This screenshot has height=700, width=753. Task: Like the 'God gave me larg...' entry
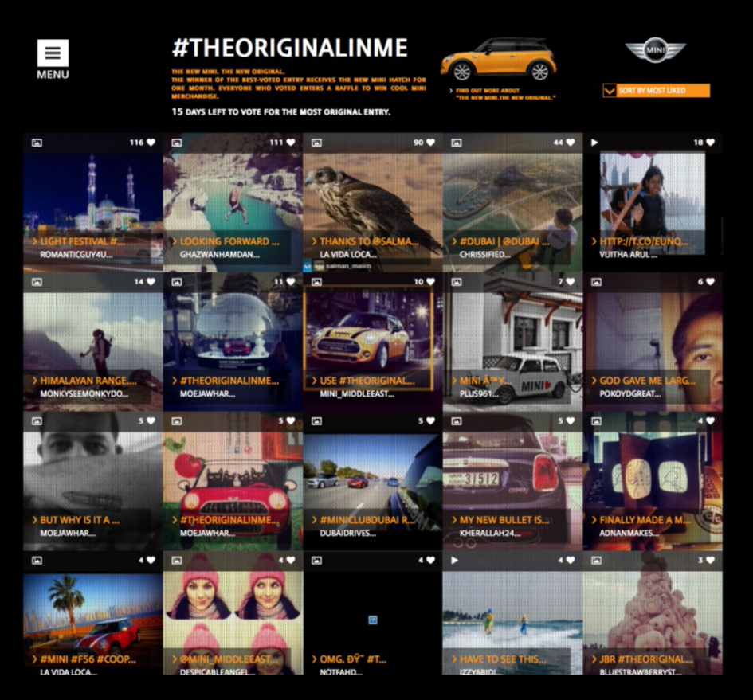710,281
